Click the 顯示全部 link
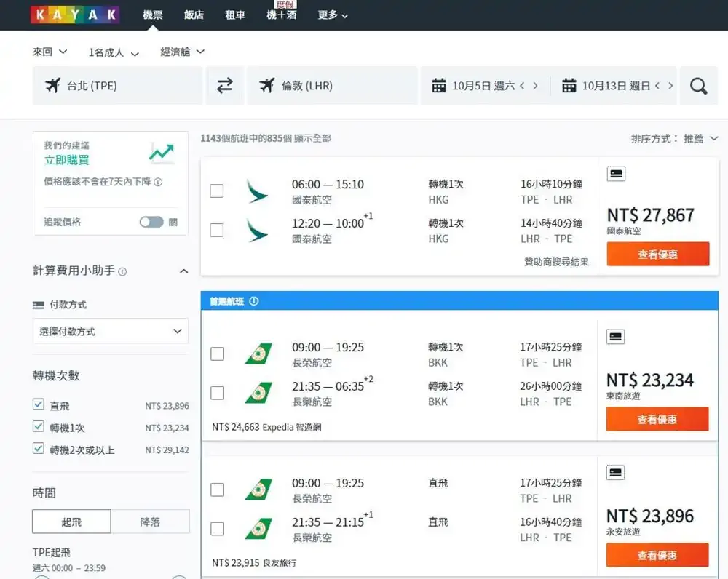This screenshot has height=579, width=728. (312, 138)
